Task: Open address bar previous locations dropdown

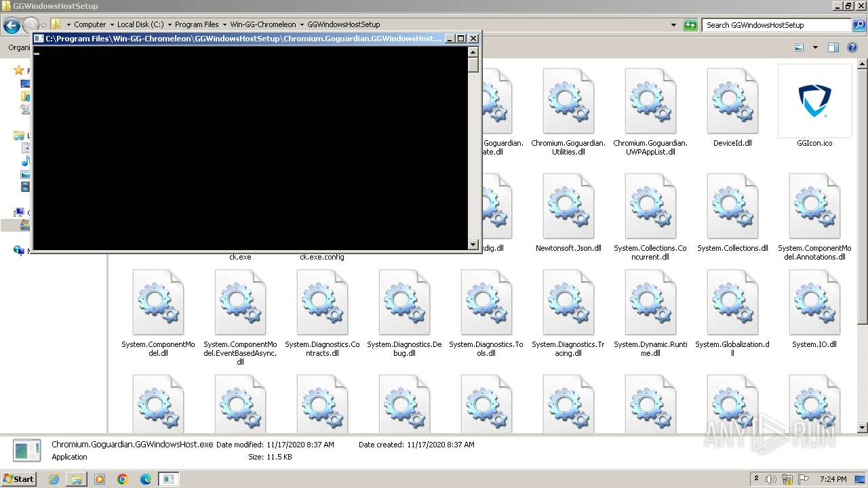Action: coord(673,25)
